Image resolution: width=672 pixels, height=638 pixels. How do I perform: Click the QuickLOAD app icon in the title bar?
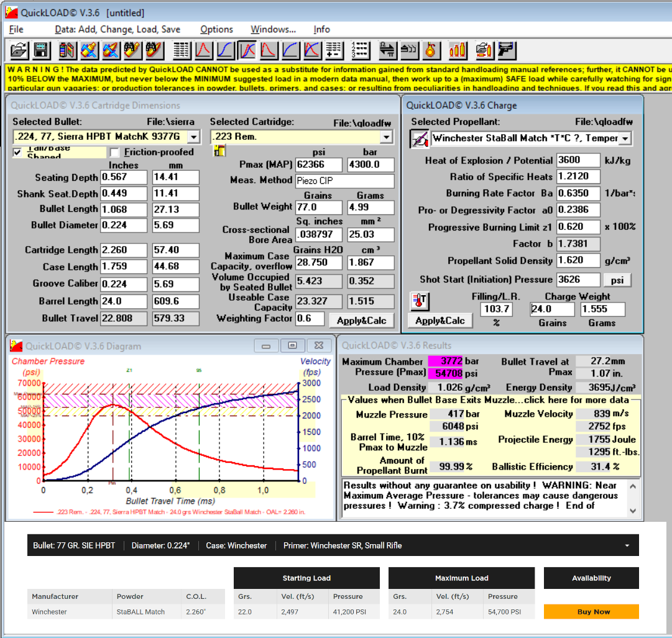coord(12,12)
